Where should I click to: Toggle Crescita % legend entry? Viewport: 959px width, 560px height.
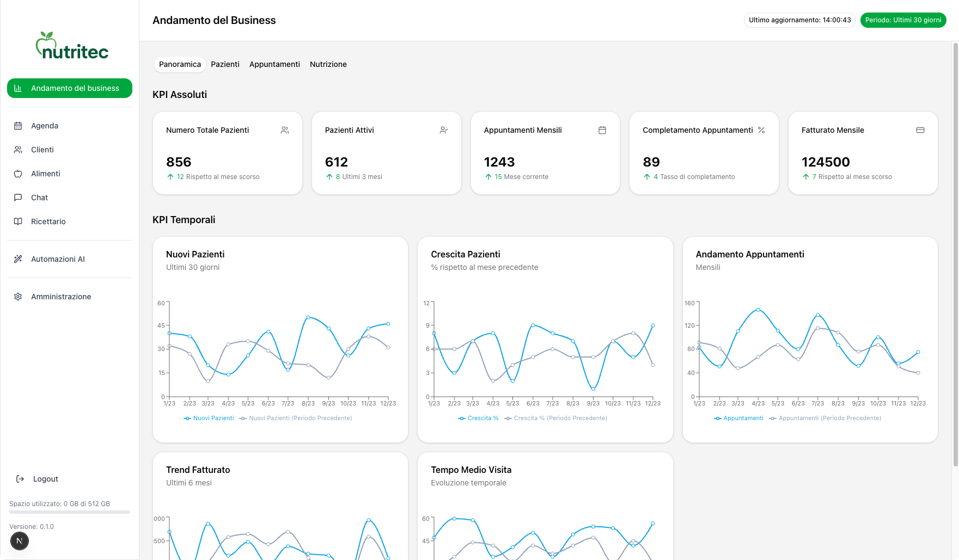click(478, 418)
